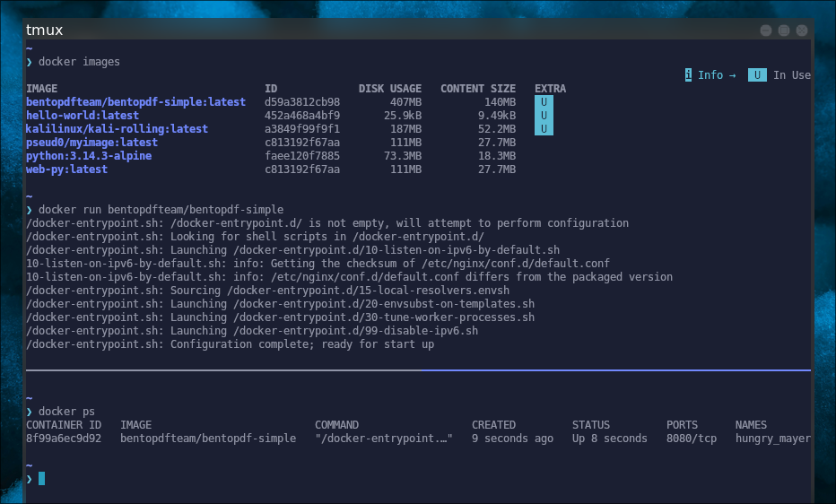Click the bentopdfteam/bentopdf-simple:latest image name
The height and width of the screenshot is (504, 836).
[135, 102]
